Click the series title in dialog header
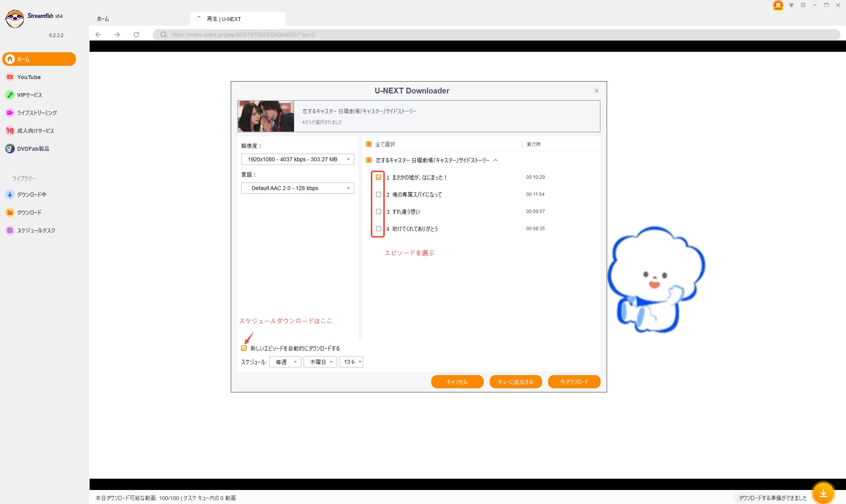The image size is (846, 504). pos(360,111)
